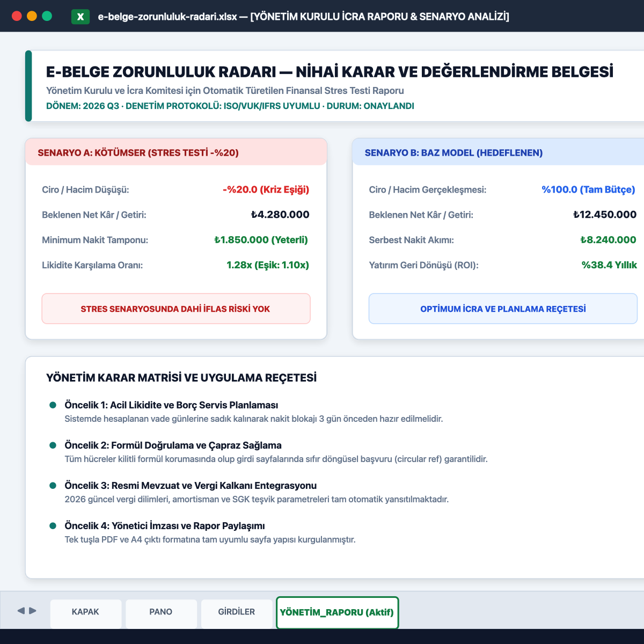644x644 pixels.
Task: Click the previous sheet arrow
Action: click(21, 611)
